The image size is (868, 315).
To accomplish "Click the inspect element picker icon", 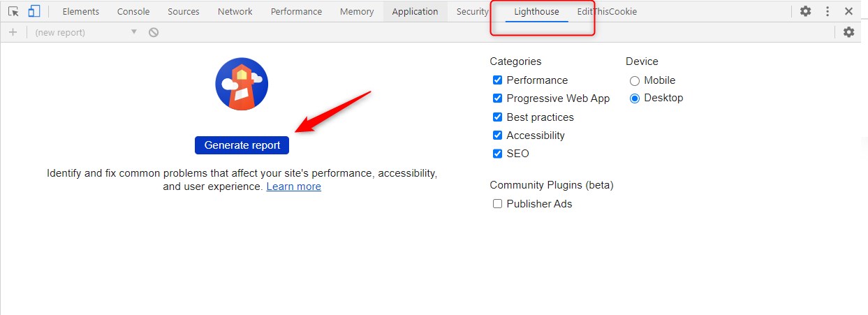I will 13,11.
